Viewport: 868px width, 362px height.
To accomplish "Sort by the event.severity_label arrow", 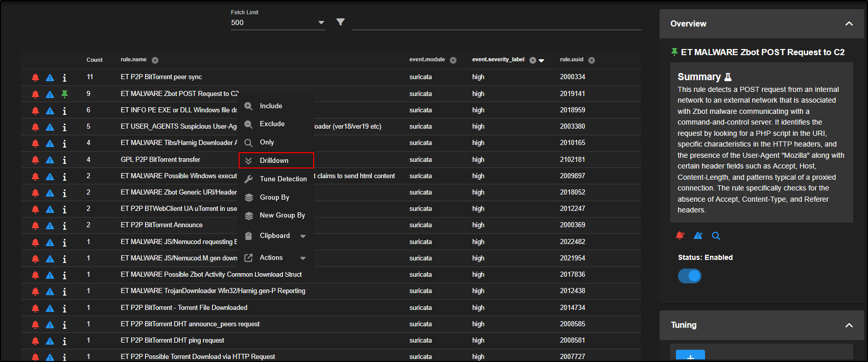I will [x=542, y=61].
